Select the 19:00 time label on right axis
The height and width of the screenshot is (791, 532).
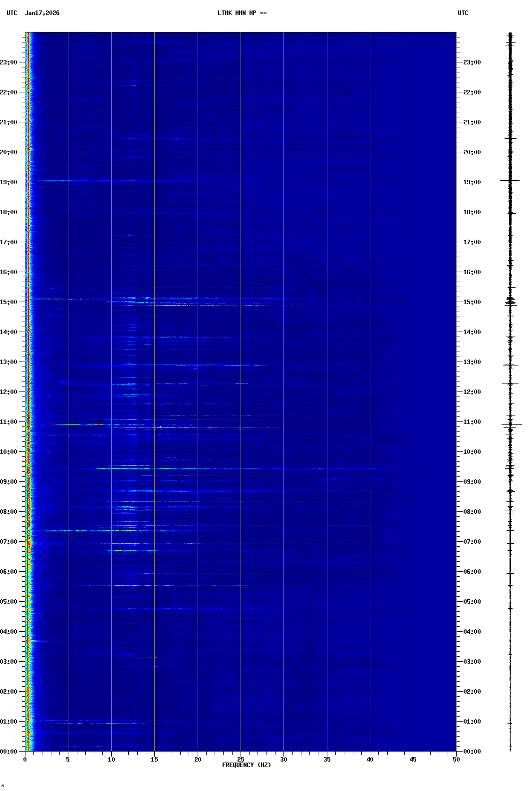(472, 182)
